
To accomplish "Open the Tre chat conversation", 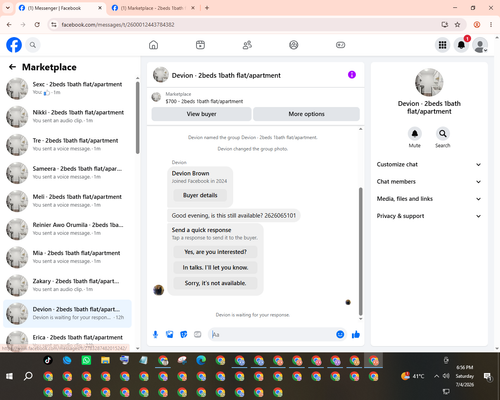I will pyautogui.click(x=68, y=144).
